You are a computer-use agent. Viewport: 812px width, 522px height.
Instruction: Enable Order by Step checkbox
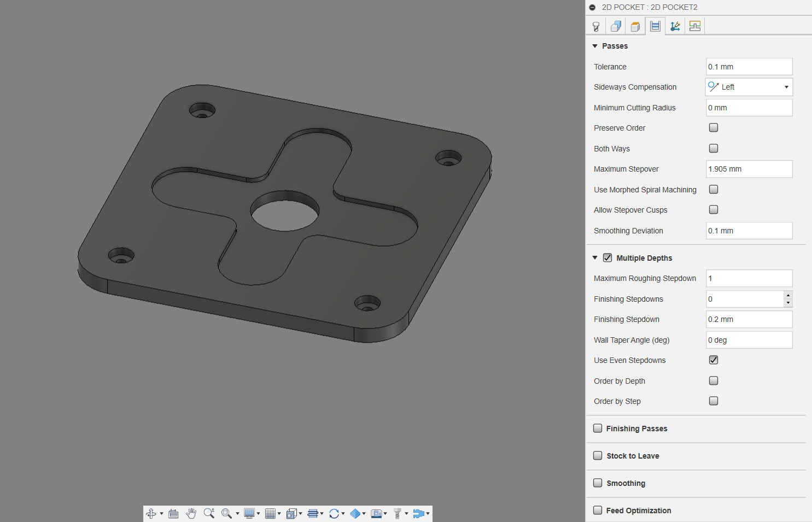pyautogui.click(x=714, y=401)
